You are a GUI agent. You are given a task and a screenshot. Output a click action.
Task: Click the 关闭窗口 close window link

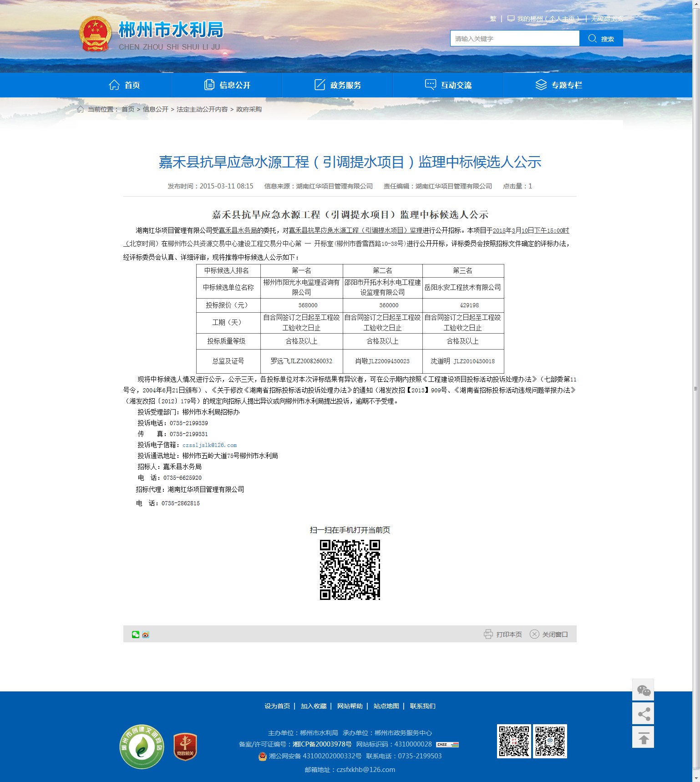pos(549,634)
